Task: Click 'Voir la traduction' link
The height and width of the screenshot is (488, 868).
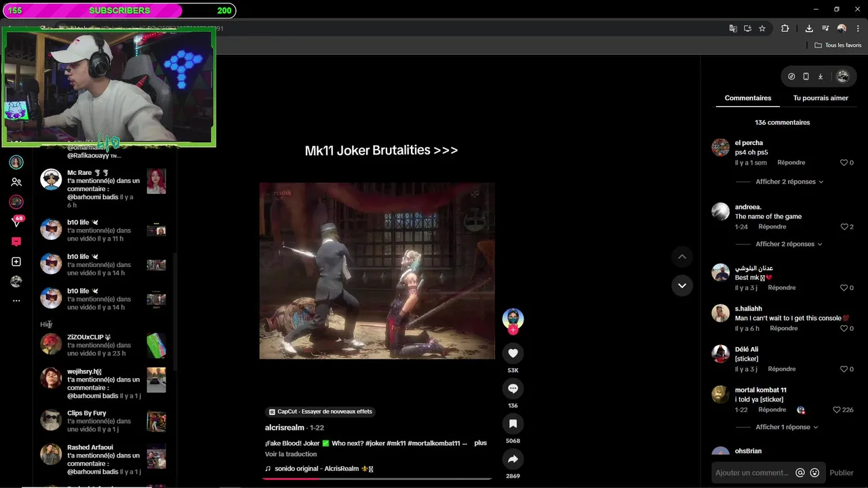Action: 291,454
